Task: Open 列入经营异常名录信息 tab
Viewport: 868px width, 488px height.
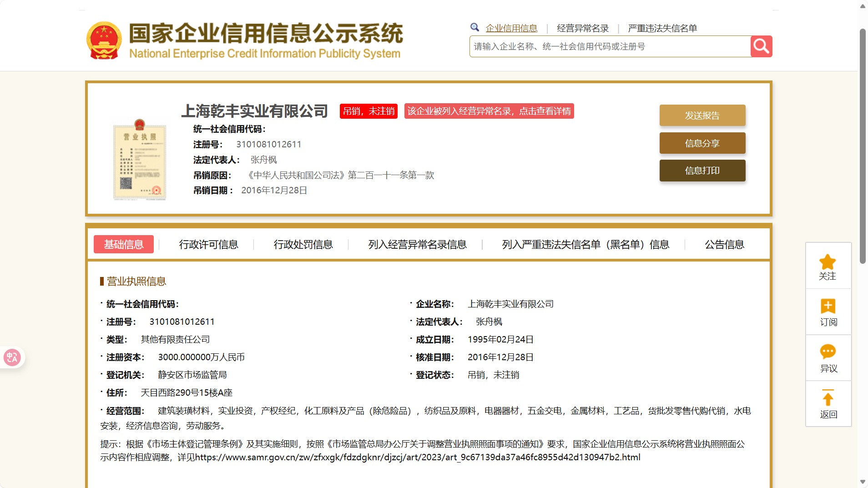Action: tap(417, 245)
